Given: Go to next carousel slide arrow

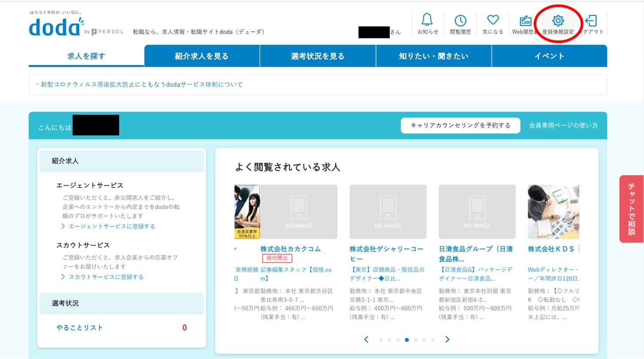Looking at the screenshot, I should (447, 340).
